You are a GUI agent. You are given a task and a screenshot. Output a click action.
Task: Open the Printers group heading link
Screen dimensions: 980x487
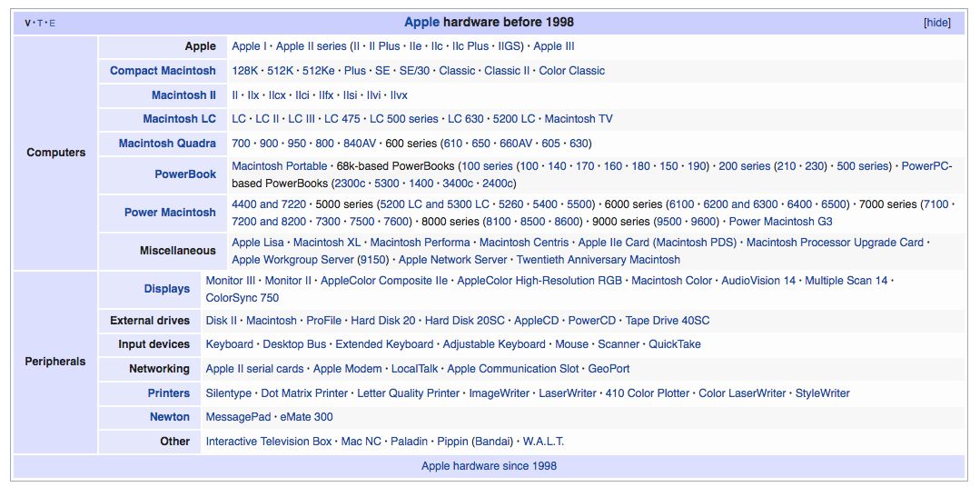(169, 393)
